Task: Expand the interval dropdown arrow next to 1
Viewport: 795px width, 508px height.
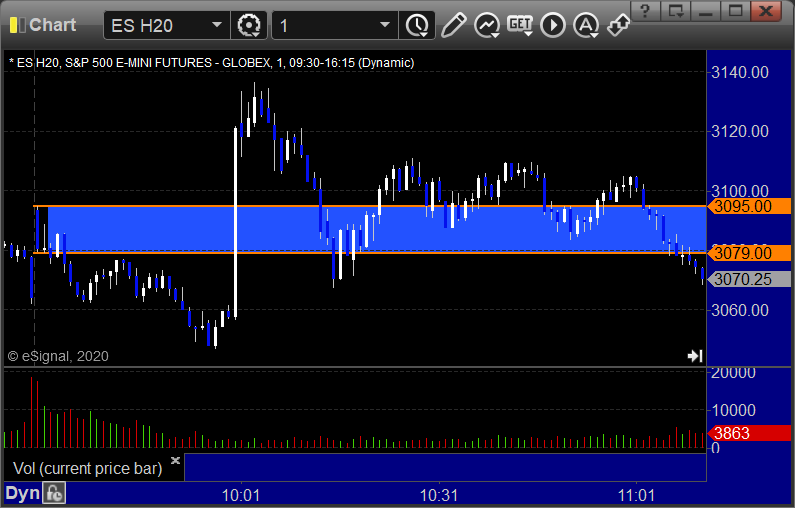Action: [385, 25]
